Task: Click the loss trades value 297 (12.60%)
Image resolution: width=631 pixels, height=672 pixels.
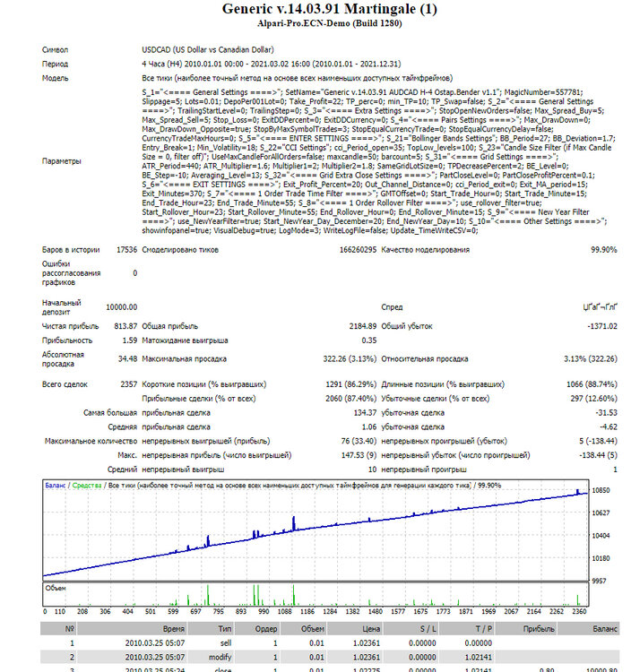Action: point(593,398)
